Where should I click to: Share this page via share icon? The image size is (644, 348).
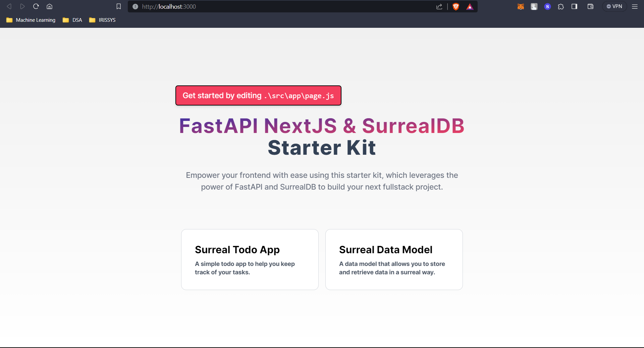439,6
